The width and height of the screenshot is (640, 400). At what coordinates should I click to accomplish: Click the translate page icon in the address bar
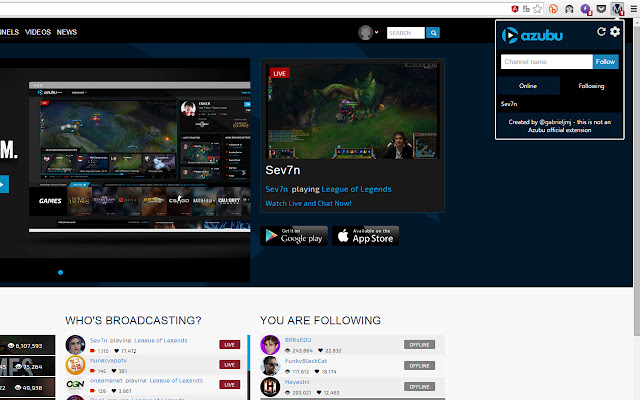coord(526,9)
